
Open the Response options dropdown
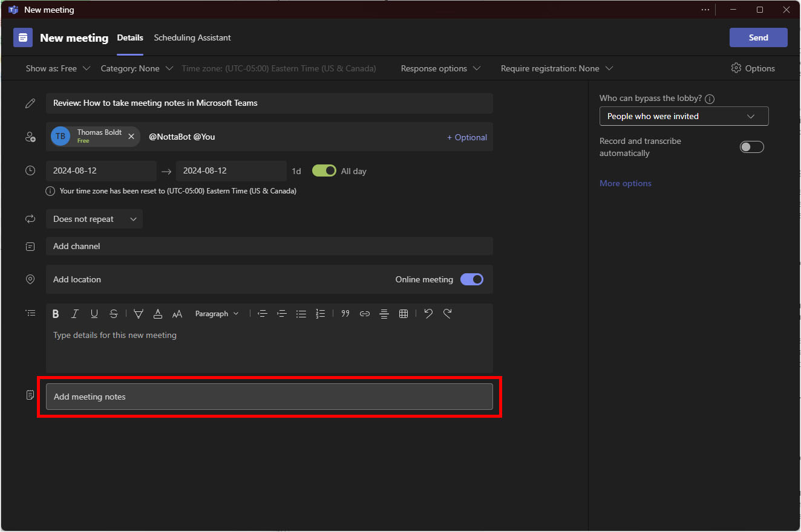440,68
